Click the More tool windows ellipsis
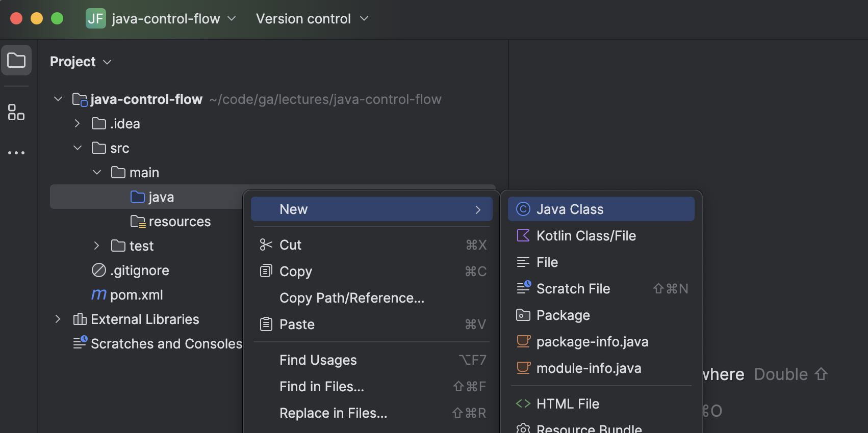868x433 pixels. [x=16, y=152]
